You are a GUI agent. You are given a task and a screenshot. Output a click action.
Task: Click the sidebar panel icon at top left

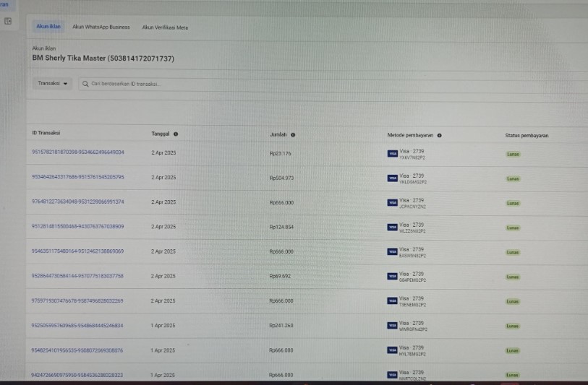coord(8,22)
